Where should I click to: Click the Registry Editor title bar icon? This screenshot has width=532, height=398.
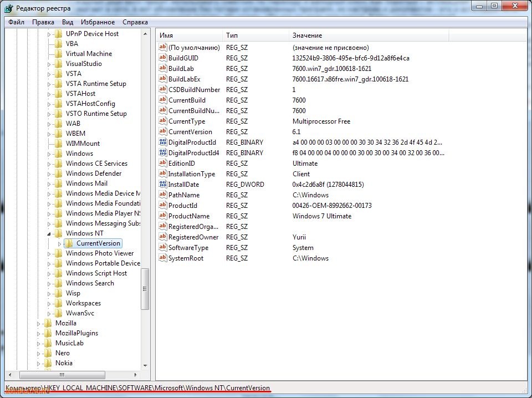point(9,8)
